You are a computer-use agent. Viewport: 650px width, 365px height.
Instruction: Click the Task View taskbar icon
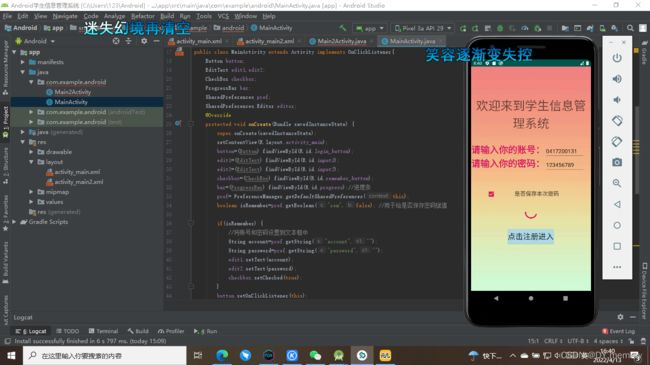pyautogui.click(x=198, y=355)
